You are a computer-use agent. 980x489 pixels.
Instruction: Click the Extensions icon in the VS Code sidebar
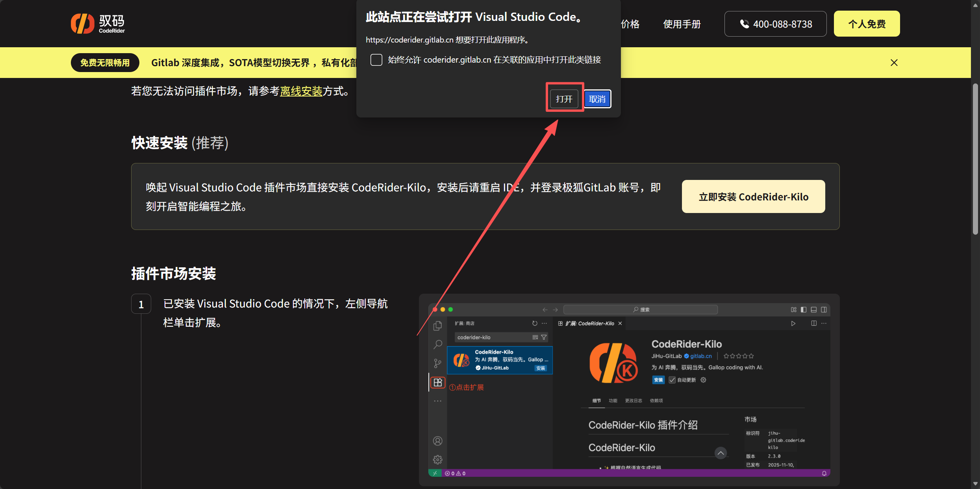click(437, 382)
